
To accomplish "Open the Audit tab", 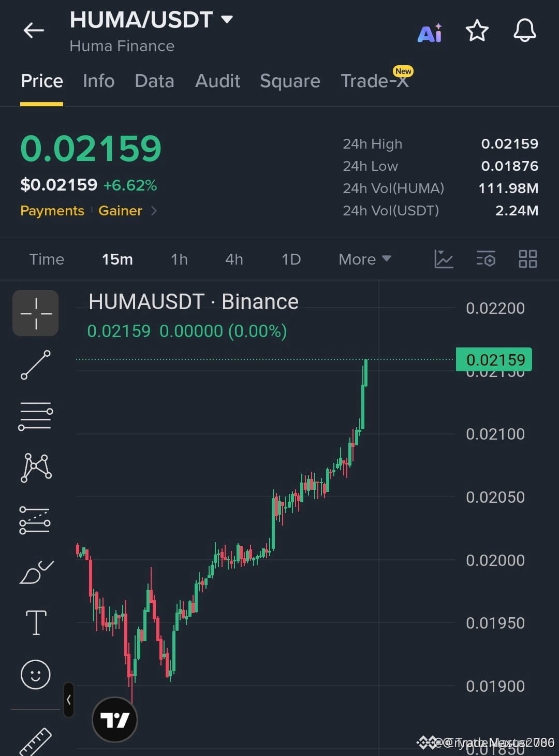I will point(217,81).
